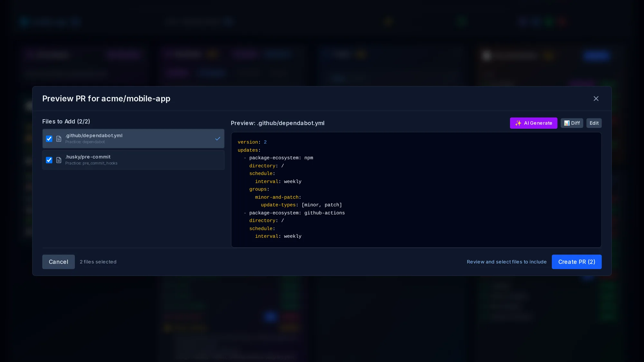Click the AI Generate button
644x362 pixels.
click(x=534, y=123)
